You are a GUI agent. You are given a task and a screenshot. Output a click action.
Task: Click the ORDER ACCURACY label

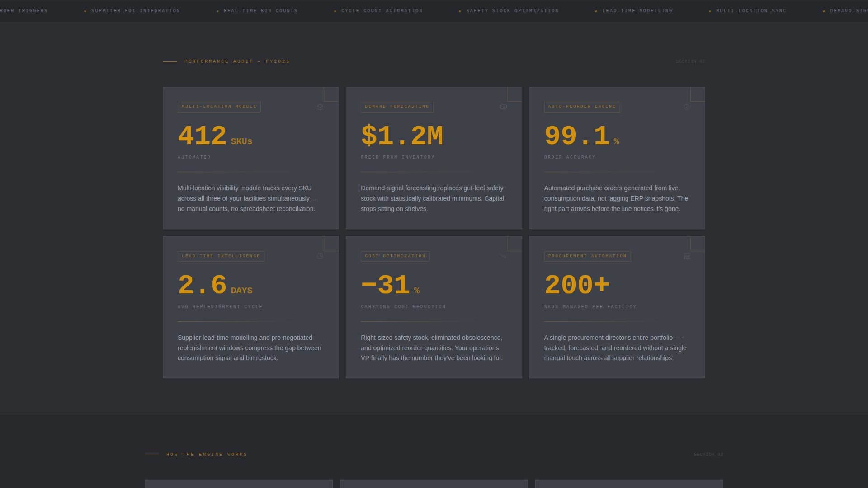(x=570, y=157)
